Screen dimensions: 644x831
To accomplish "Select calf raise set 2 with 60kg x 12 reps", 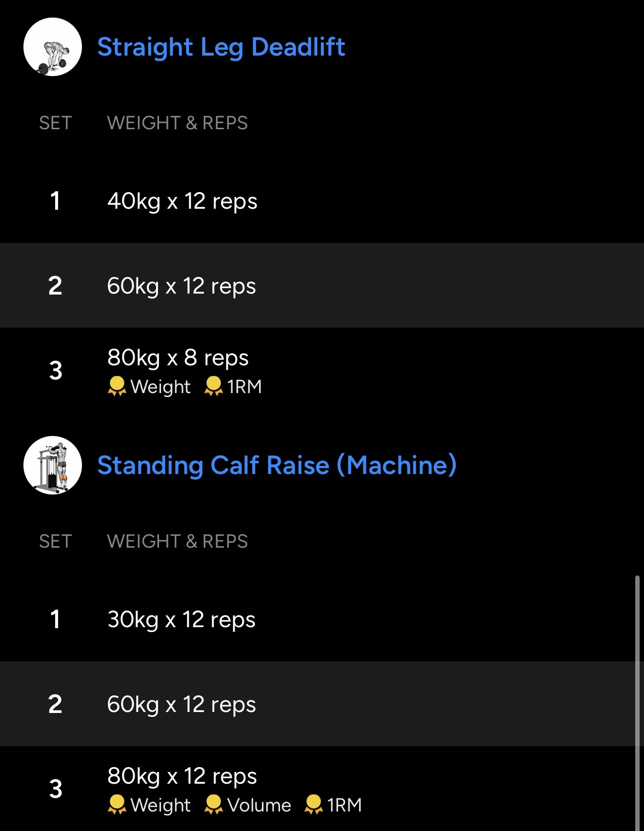I will (181, 704).
